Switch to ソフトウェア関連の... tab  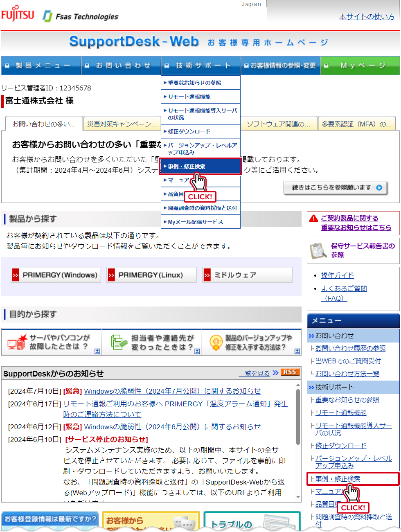(x=279, y=124)
